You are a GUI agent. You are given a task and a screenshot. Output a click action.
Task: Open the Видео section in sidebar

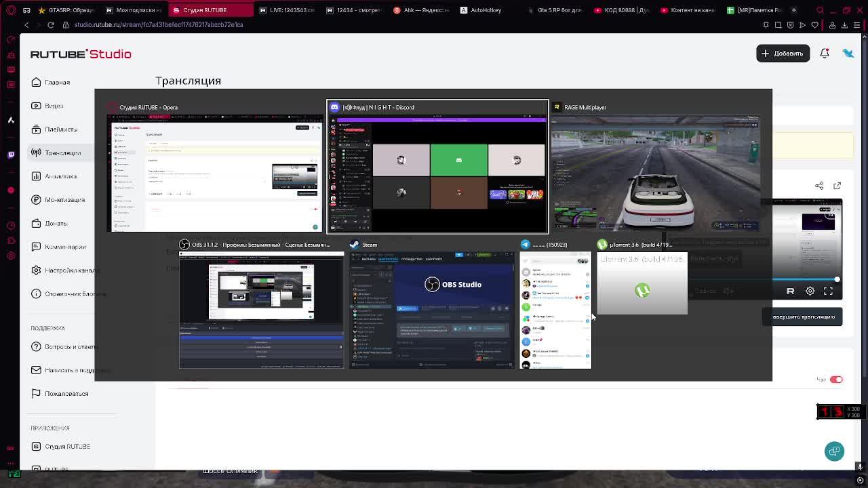[x=47, y=106]
